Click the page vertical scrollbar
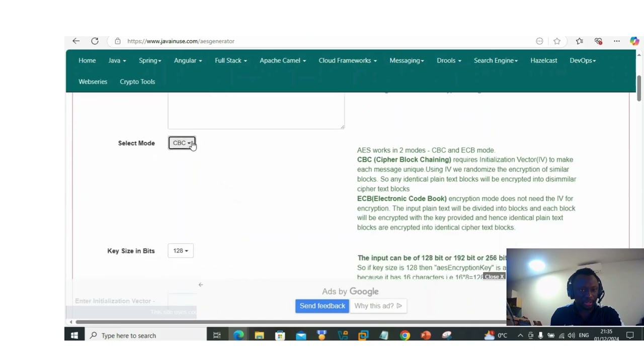The width and height of the screenshot is (644, 362). coord(639,88)
